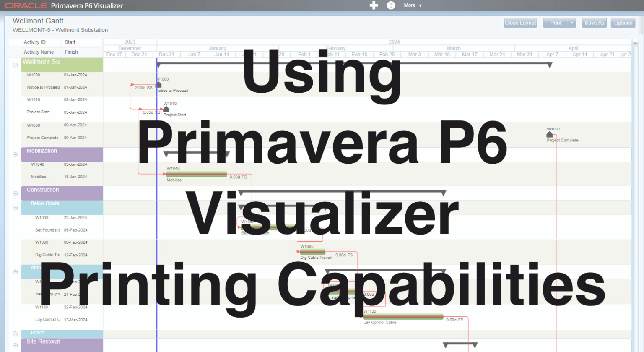This screenshot has width=644, height=352.
Task: Click the Close Layout button
Action: click(x=520, y=23)
